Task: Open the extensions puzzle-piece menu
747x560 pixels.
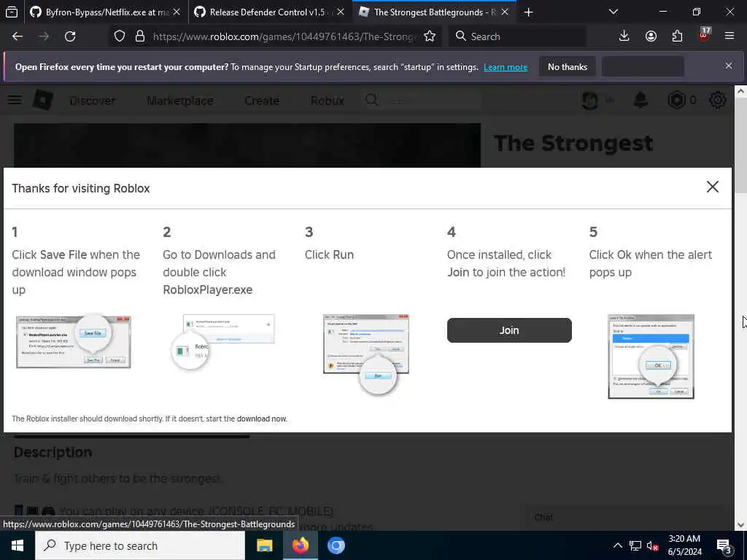Action: pyautogui.click(x=677, y=36)
